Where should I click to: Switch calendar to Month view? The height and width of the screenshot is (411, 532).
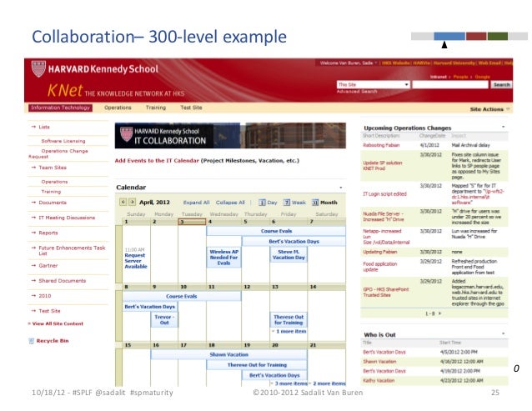(324, 203)
